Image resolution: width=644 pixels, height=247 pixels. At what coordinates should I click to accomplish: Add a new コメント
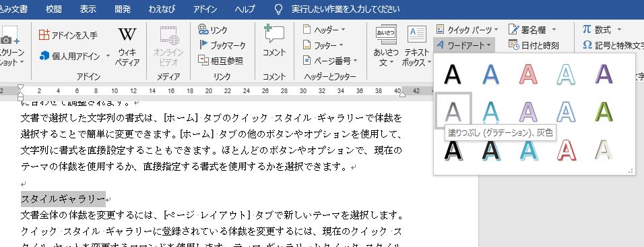(x=274, y=41)
